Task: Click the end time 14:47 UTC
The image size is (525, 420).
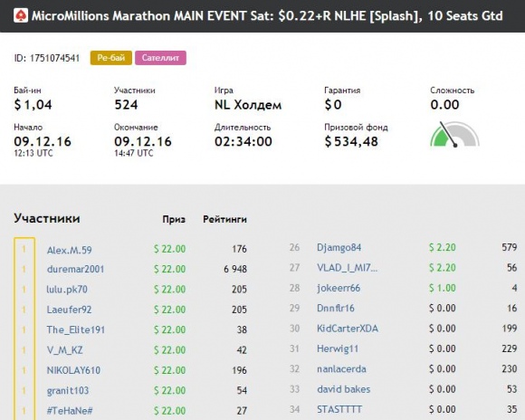Action: click(x=134, y=153)
